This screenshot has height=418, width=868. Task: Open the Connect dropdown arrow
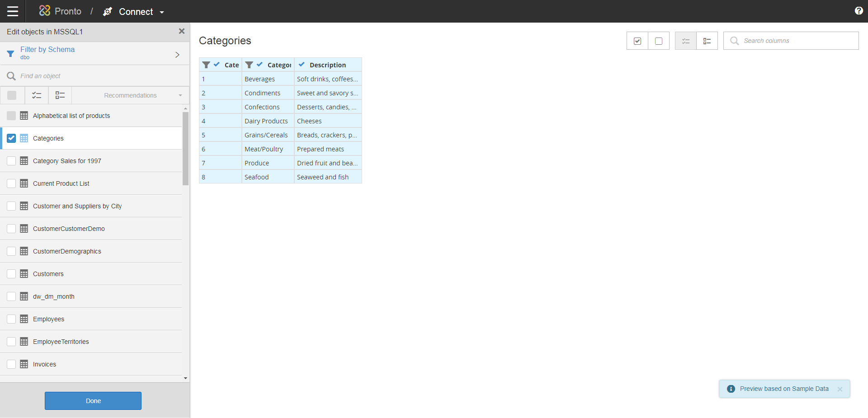click(x=161, y=12)
